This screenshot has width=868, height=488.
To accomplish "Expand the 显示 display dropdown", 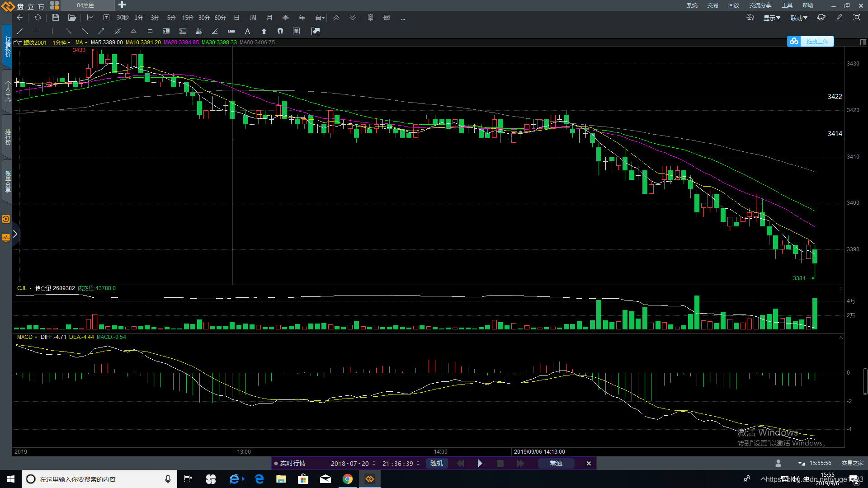I will click(x=772, y=18).
